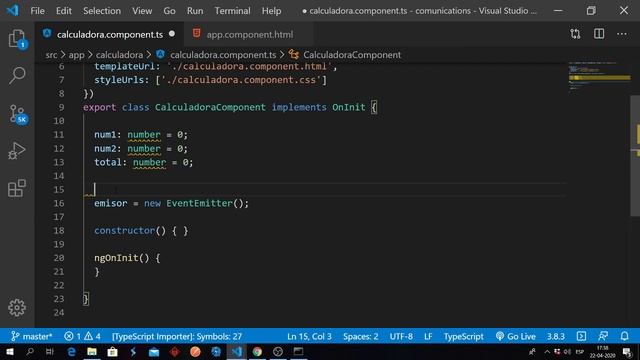
Task: Open File Explorer from taskbar
Action: (92, 351)
